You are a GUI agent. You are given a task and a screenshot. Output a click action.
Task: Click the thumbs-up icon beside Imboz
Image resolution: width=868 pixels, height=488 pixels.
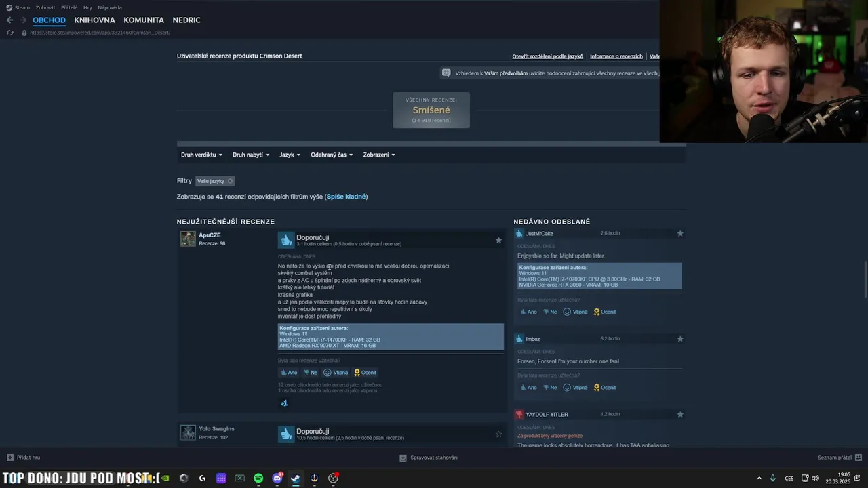(519, 339)
